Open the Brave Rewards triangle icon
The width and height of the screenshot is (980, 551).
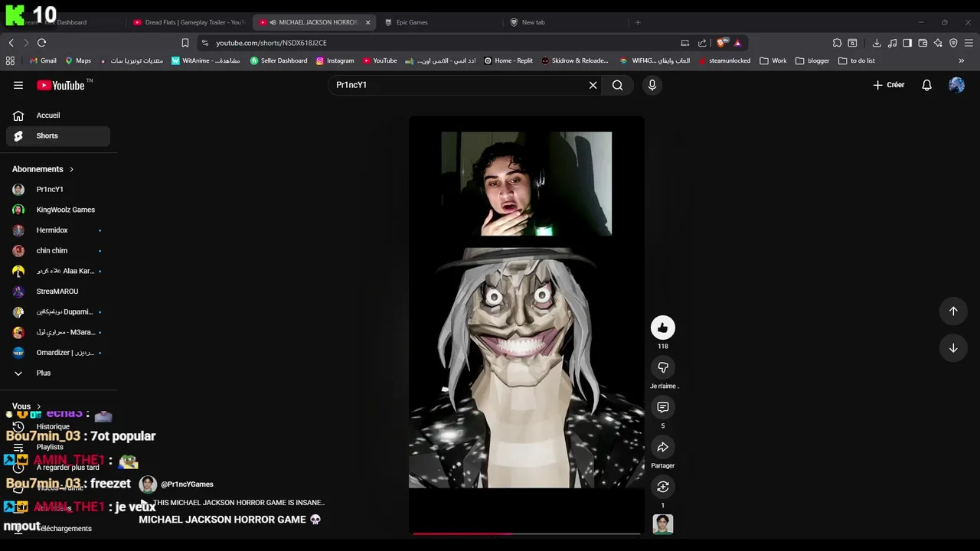(737, 43)
